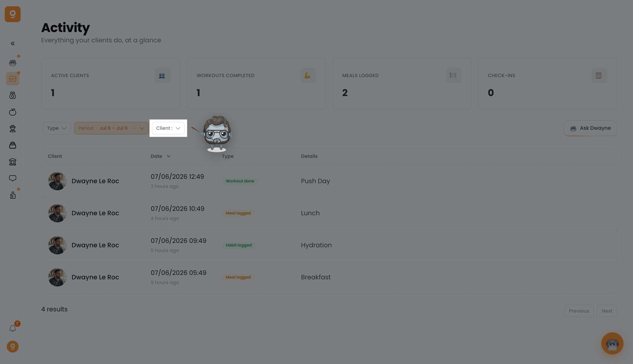Open the puzzle piece integrations icon in the sidebar
Screen dimensions: 633x364
(x=12, y=195)
